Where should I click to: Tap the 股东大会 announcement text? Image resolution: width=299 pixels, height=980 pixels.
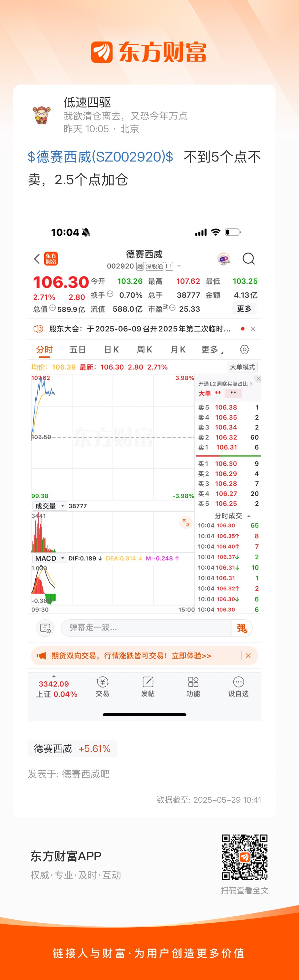tap(140, 329)
